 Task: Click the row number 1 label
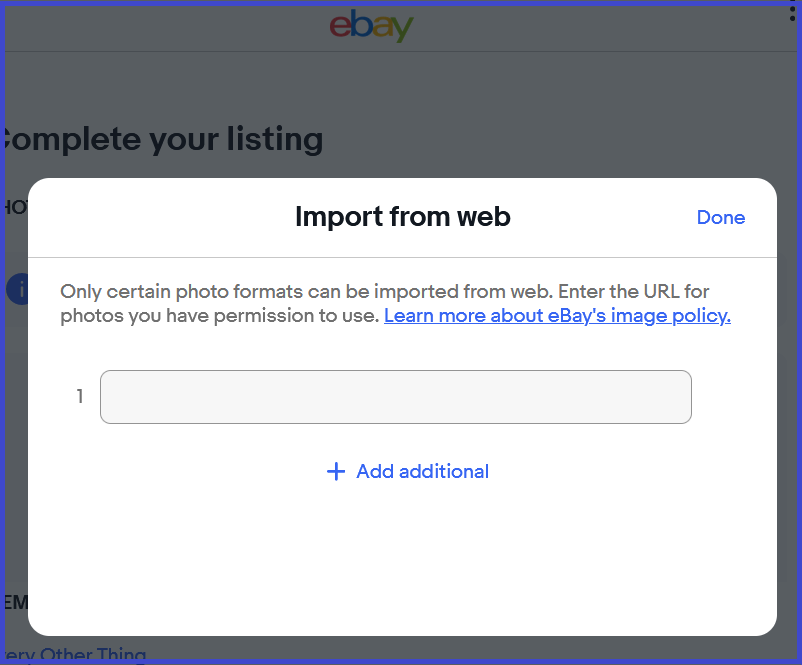[x=80, y=396]
